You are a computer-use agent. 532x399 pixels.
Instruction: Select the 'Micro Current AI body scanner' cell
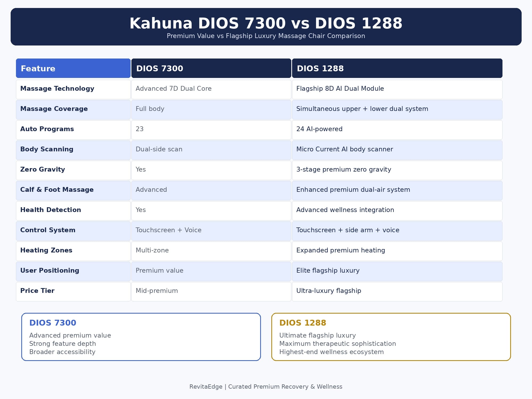pos(397,150)
